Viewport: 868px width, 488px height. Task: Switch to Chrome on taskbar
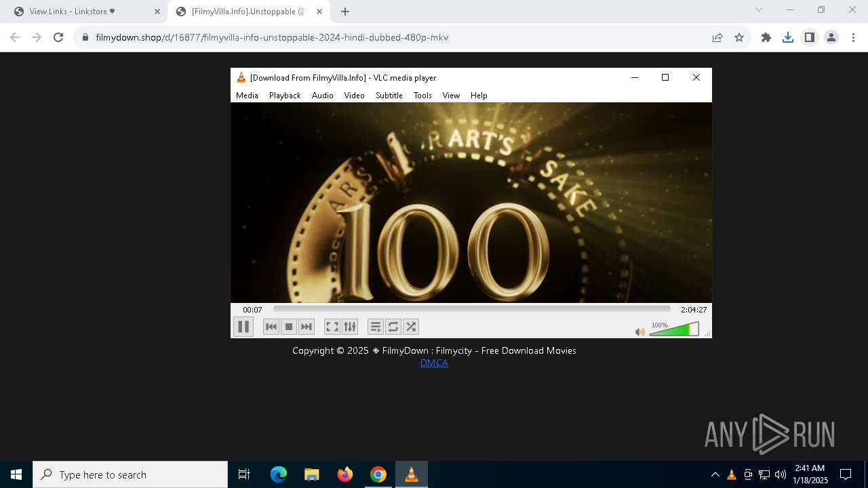tap(378, 474)
